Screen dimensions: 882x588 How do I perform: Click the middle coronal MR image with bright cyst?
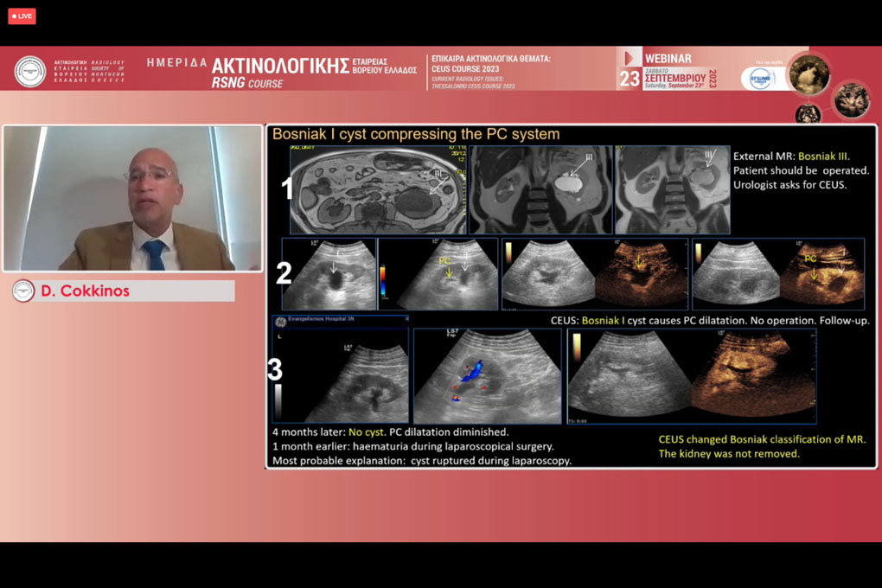click(540, 189)
